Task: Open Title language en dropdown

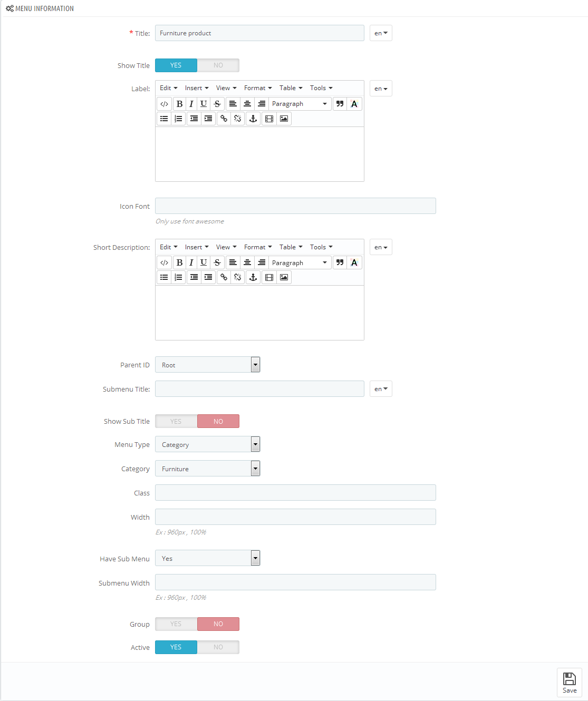Action: (381, 33)
